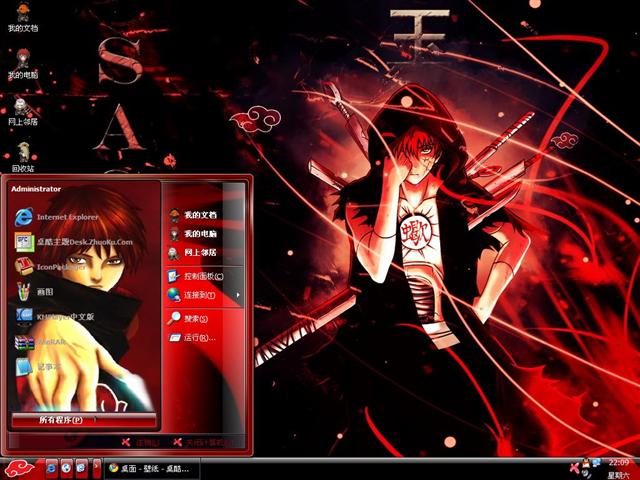The image size is (640, 480).
Task: Open 我的文档 desktop icon
Action: [23, 18]
